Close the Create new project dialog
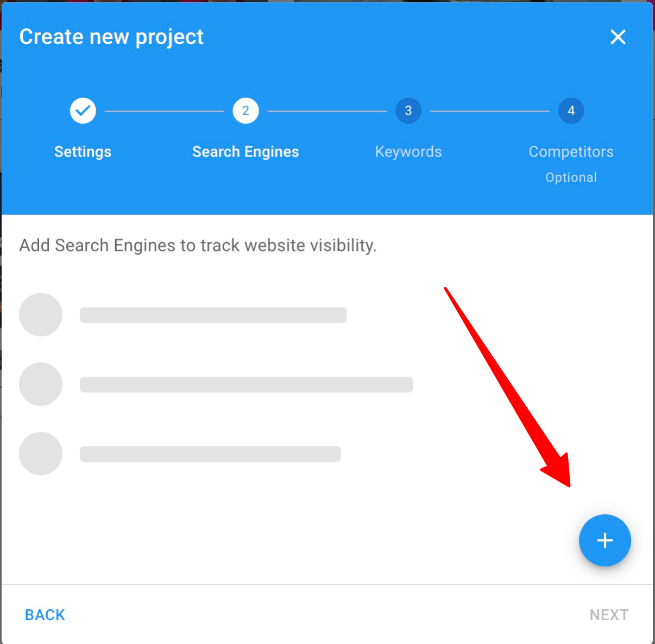Image resolution: width=655 pixels, height=644 pixels. [618, 37]
